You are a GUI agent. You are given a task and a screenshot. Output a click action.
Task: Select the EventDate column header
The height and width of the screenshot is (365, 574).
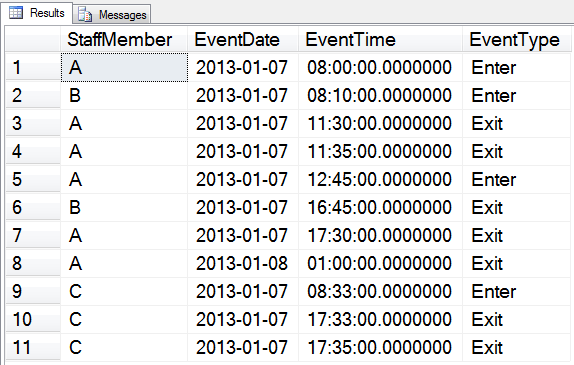pos(243,40)
